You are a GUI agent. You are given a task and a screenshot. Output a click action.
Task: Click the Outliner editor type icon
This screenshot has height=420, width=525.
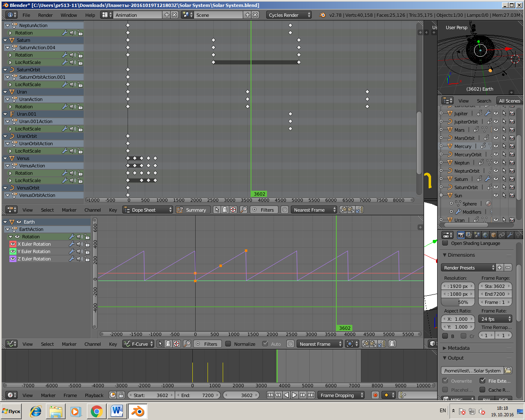tap(447, 100)
